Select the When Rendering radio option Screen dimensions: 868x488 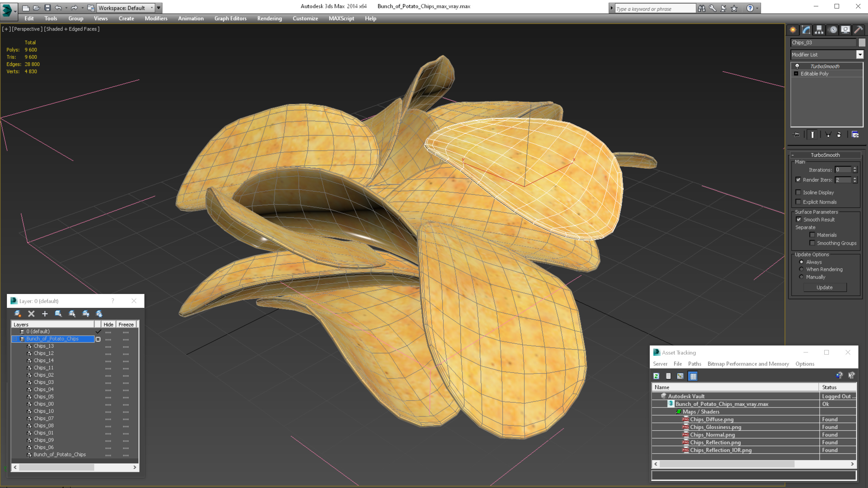point(802,269)
